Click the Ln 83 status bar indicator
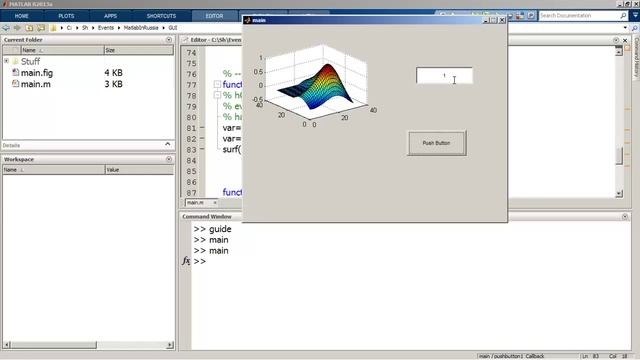Screen dimensions: 640x360 (x=591, y=356)
